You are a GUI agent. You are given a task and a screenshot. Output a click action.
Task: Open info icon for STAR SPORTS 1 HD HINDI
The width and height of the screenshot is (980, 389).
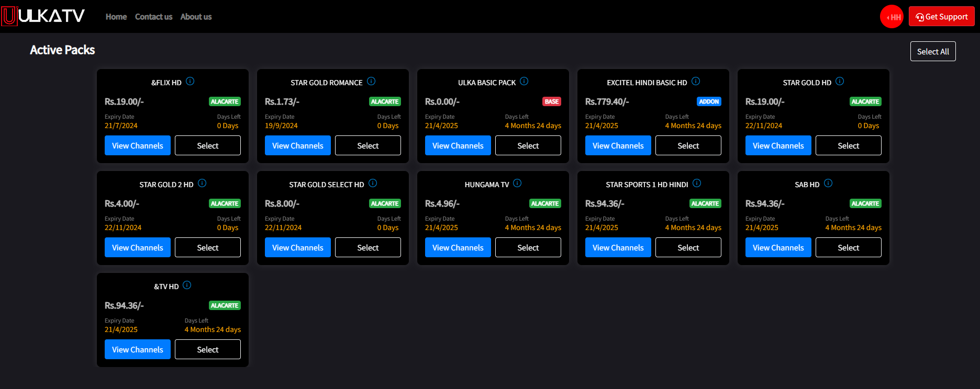point(697,183)
